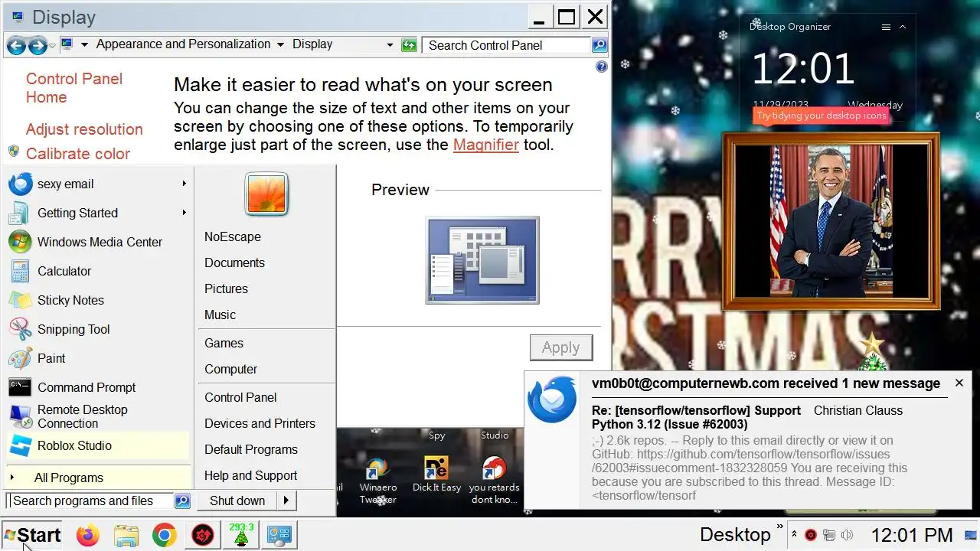The height and width of the screenshot is (551, 980).
Task: Click the Start button
Action: click(x=31, y=535)
